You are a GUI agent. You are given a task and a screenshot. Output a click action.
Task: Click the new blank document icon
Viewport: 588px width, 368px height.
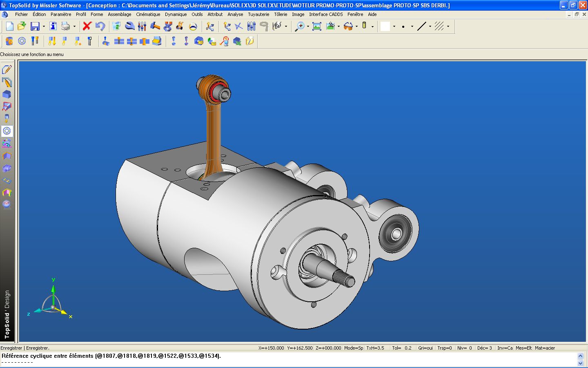point(9,27)
